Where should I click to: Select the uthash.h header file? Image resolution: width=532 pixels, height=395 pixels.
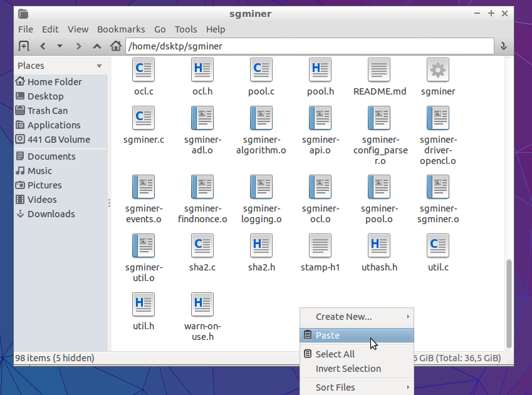coord(379,245)
